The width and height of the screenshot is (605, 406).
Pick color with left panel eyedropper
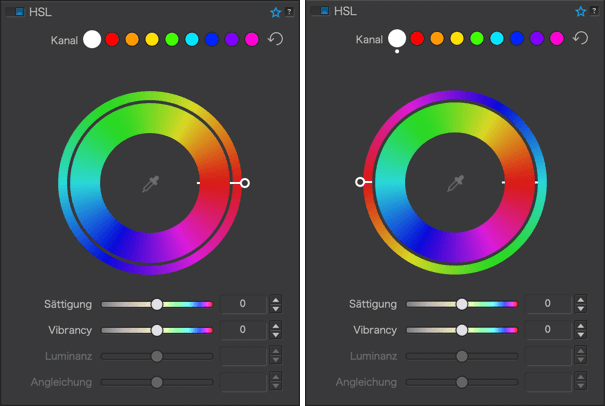click(150, 184)
